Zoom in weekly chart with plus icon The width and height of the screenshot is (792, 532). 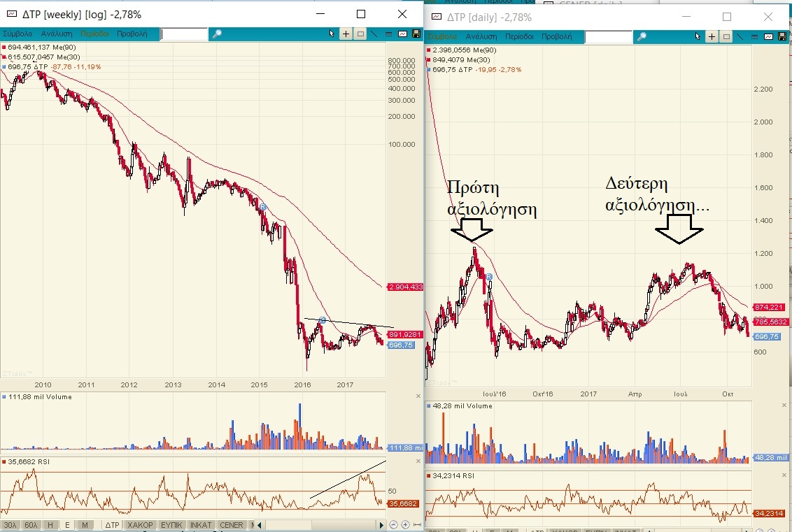click(x=405, y=524)
